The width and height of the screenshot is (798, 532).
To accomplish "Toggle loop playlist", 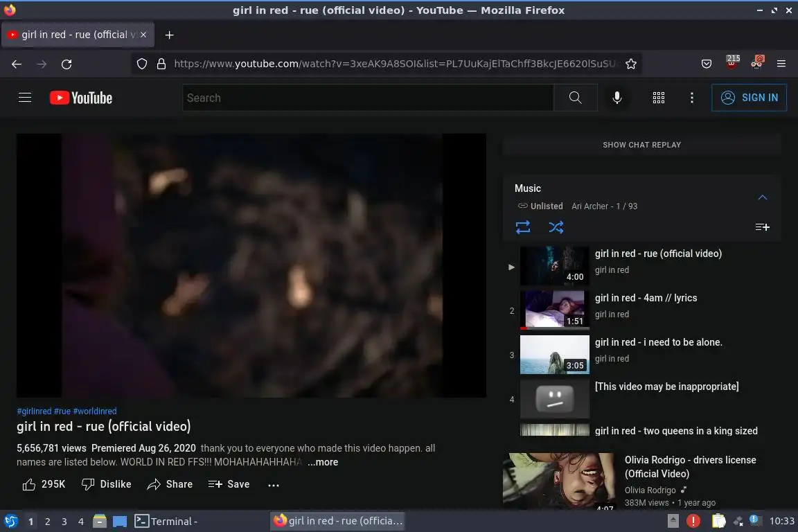I will click(x=523, y=227).
